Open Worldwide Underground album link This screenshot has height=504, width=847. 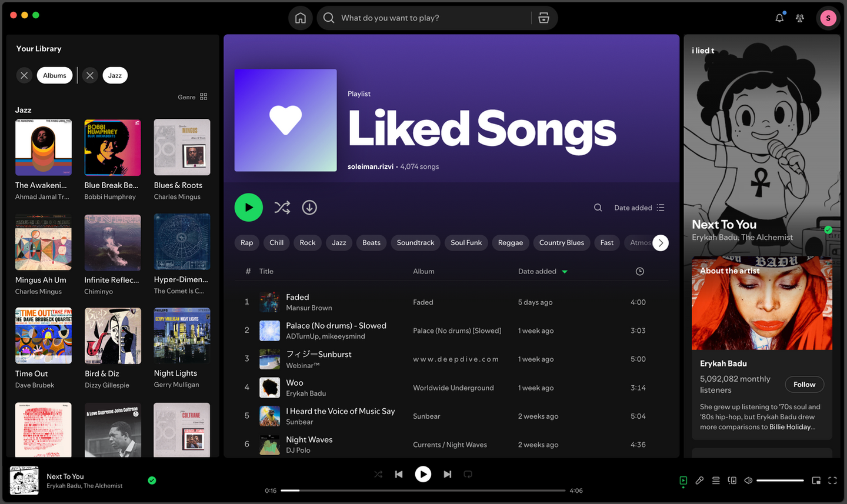(453, 388)
